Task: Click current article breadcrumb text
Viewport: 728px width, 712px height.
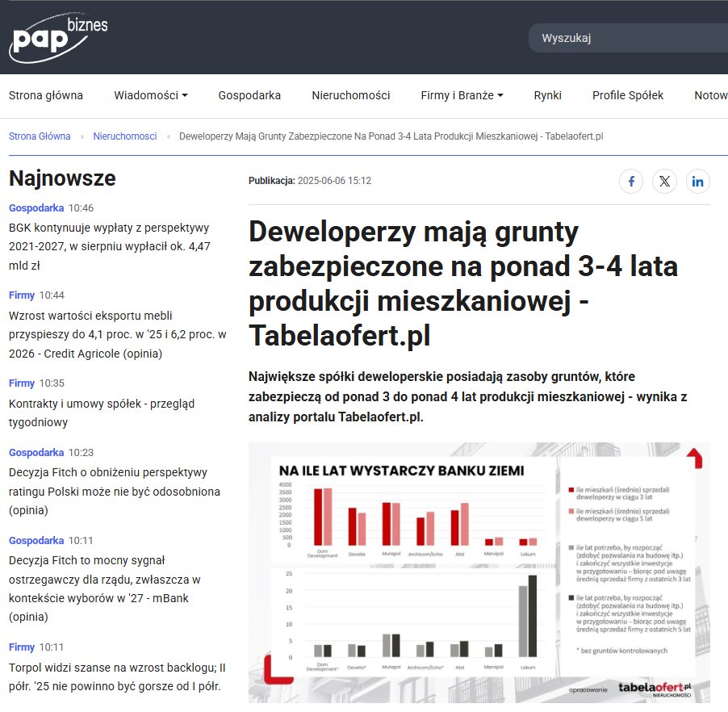Action: [x=391, y=136]
